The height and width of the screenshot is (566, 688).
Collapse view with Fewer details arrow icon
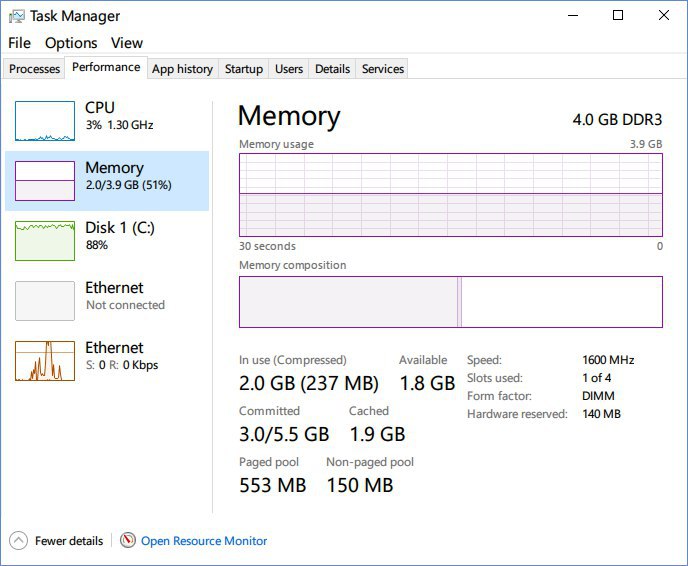coord(18,541)
